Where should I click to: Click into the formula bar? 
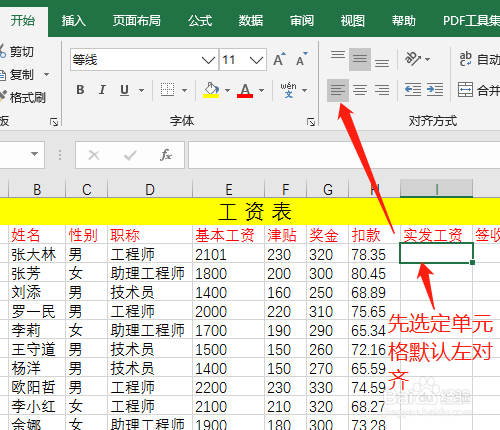click(x=344, y=155)
